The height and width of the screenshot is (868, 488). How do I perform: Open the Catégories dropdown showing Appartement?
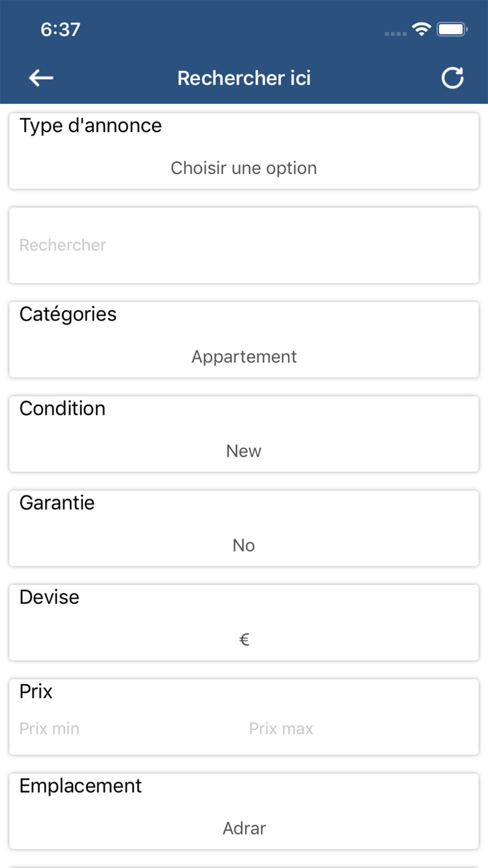click(244, 357)
